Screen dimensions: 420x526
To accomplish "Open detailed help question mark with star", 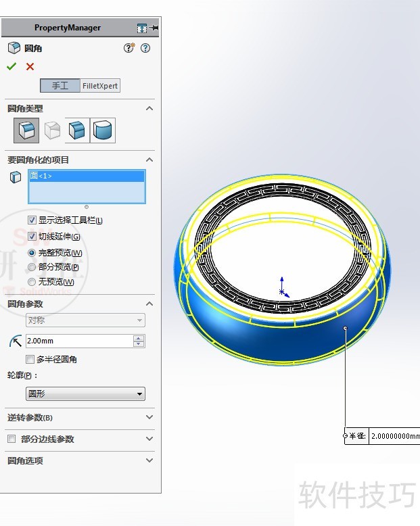I will pyautogui.click(x=129, y=48).
